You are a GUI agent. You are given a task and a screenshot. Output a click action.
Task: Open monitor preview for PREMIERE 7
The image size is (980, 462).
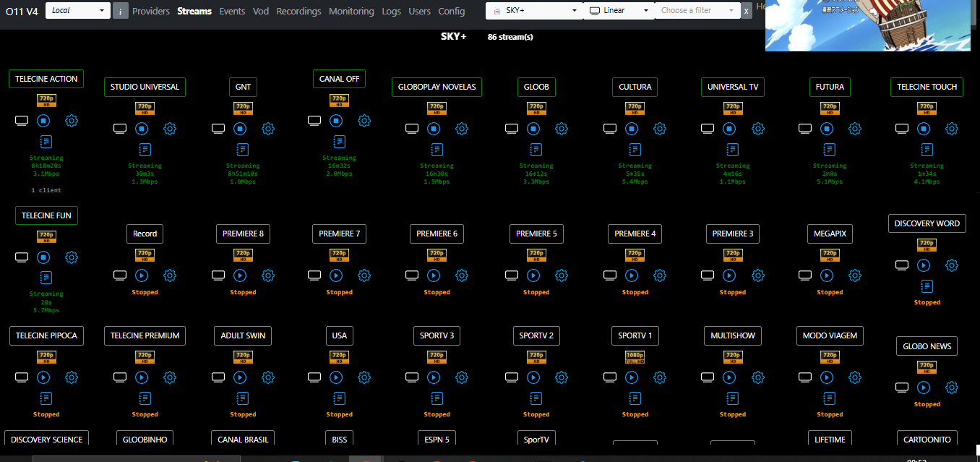[314, 275]
